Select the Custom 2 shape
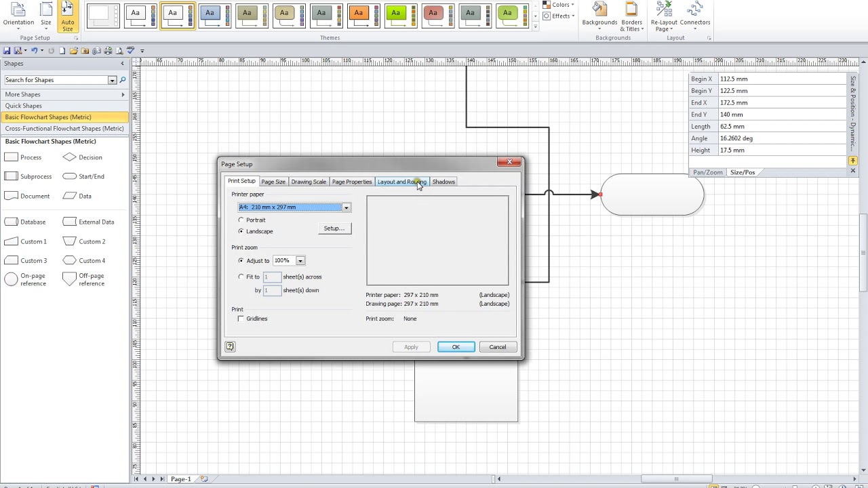The width and height of the screenshot is (868, 488). [84, 241]
